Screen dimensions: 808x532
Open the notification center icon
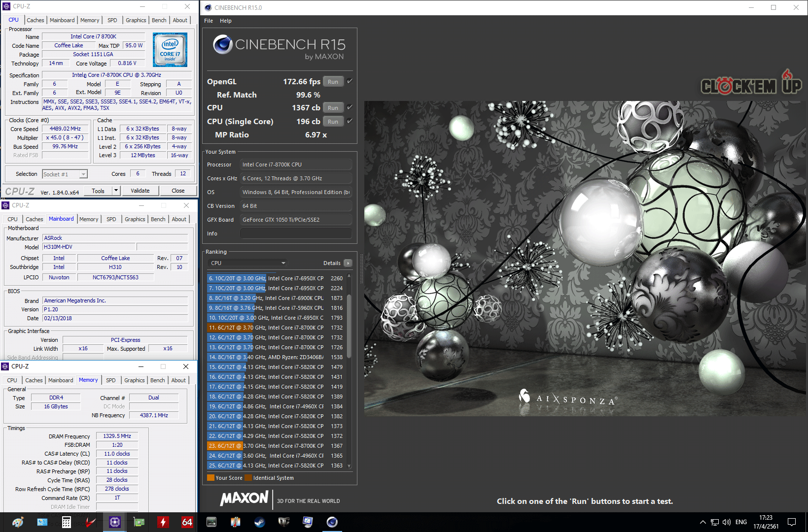pos(792,522)
